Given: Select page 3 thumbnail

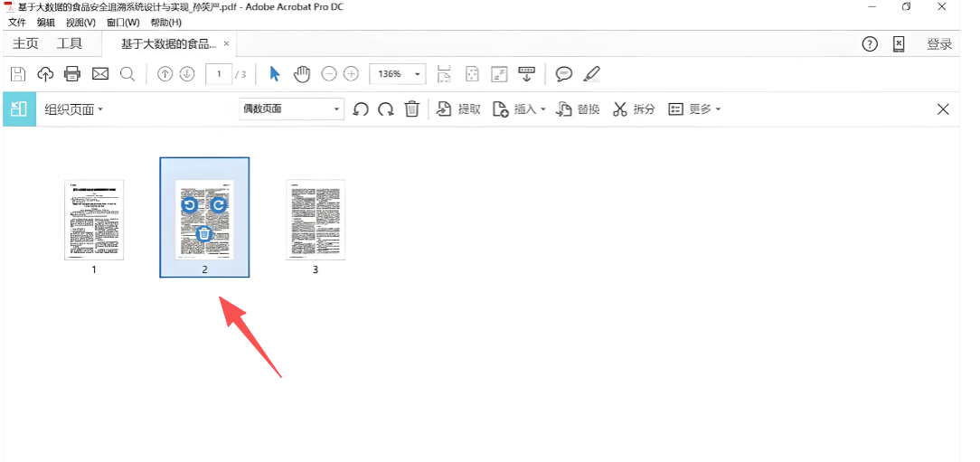Looking at the screenshot, I should pyautogui.click(x=315, y=220).
